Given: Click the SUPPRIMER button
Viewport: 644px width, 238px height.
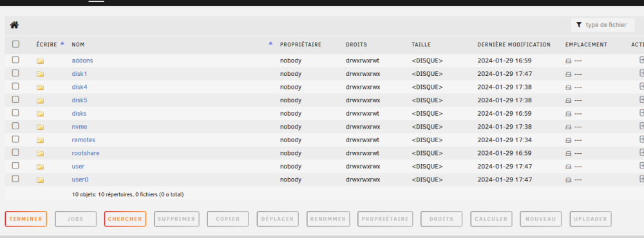Looking at the screenshot, I should [176, 219].
